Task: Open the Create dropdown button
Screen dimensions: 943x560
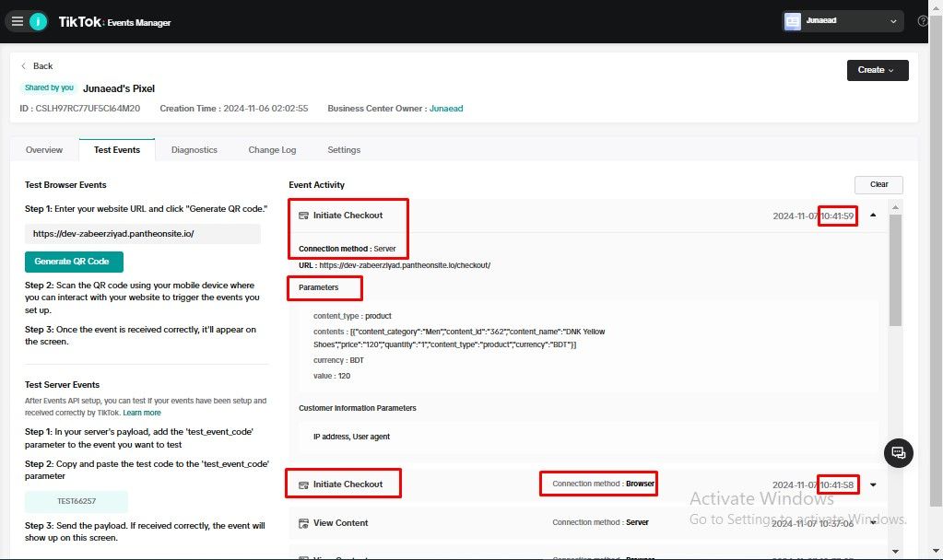Action: pyautogui.click(x=878, y=70)
